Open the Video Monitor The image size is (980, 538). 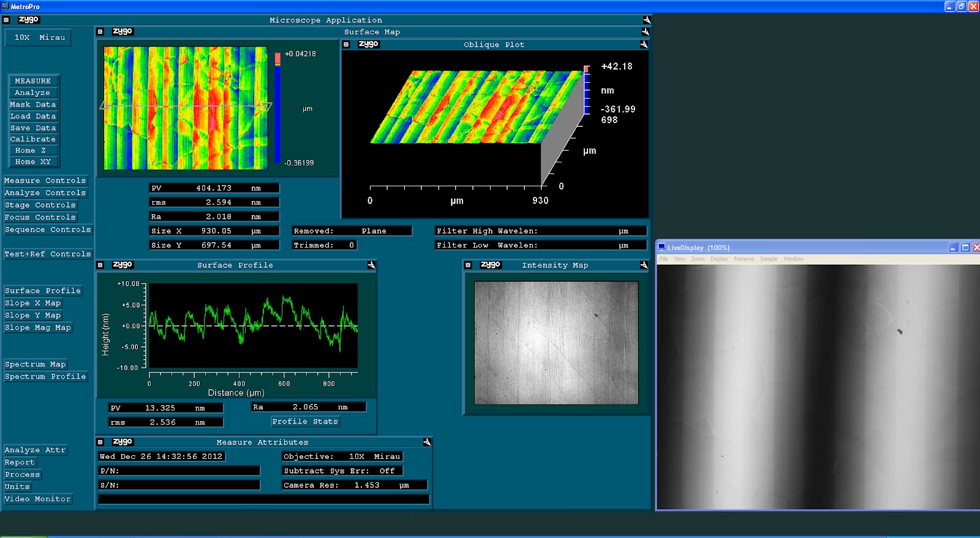(38, 499)
